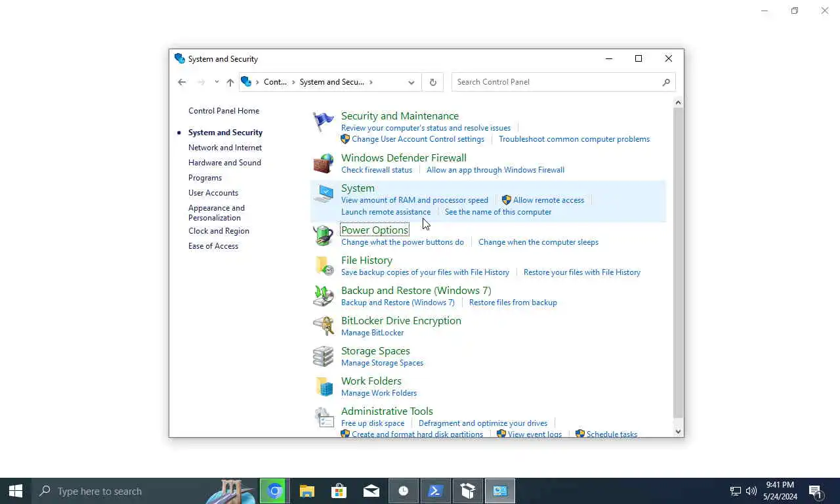Expand the address bar previous locations dropdown

[411, 82]
